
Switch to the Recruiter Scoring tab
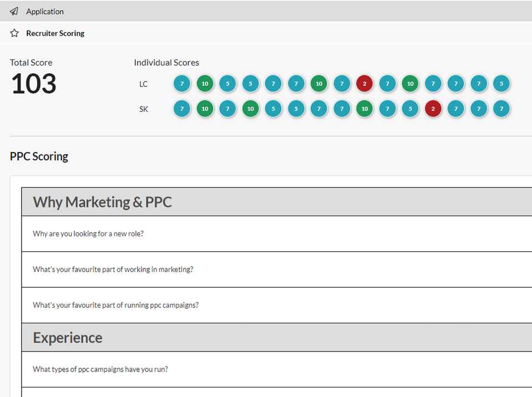point(55,33)
